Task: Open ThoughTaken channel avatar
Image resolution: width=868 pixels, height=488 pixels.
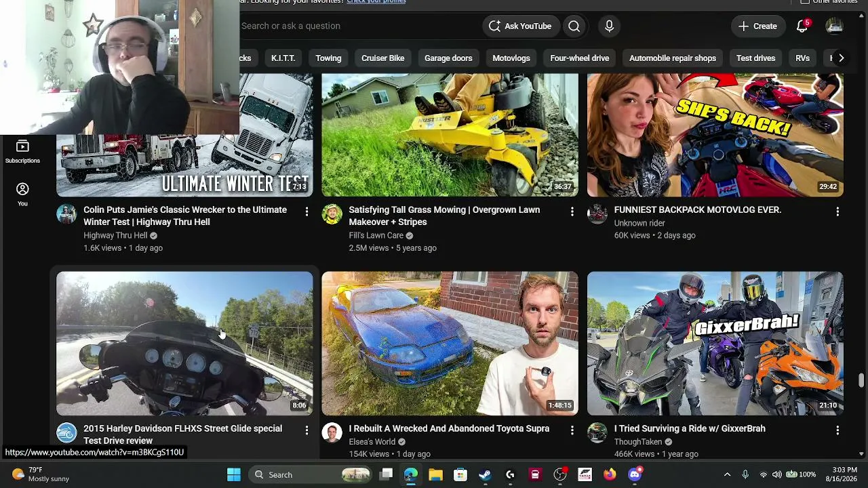Action: pyautogui.click(x=597, y=432)
